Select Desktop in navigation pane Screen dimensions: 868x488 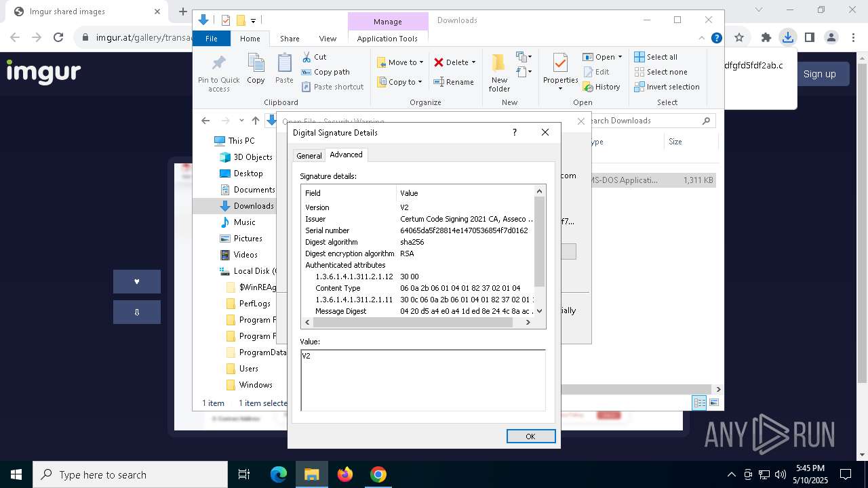(248, 174)
